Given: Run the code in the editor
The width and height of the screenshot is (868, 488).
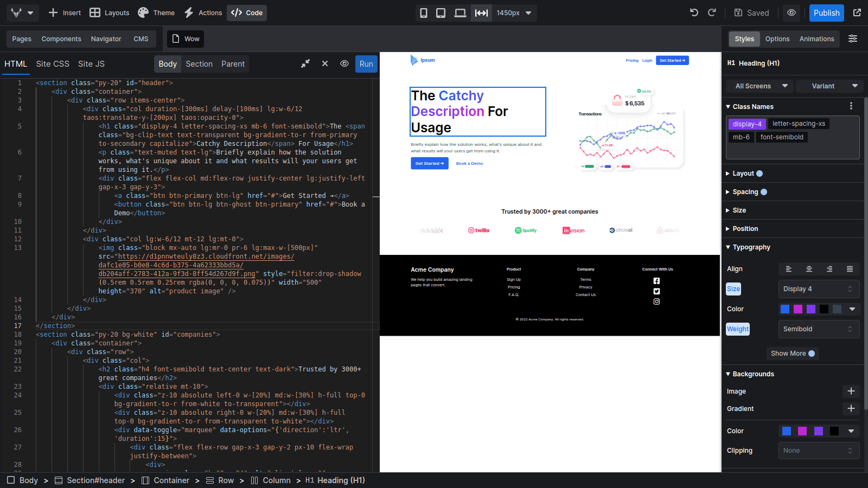Looking at the screenshot, I should (x=366, y=63).
